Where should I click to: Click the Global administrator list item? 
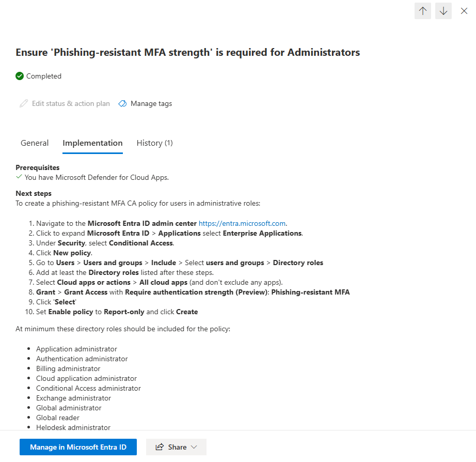[x=69, y=408]
